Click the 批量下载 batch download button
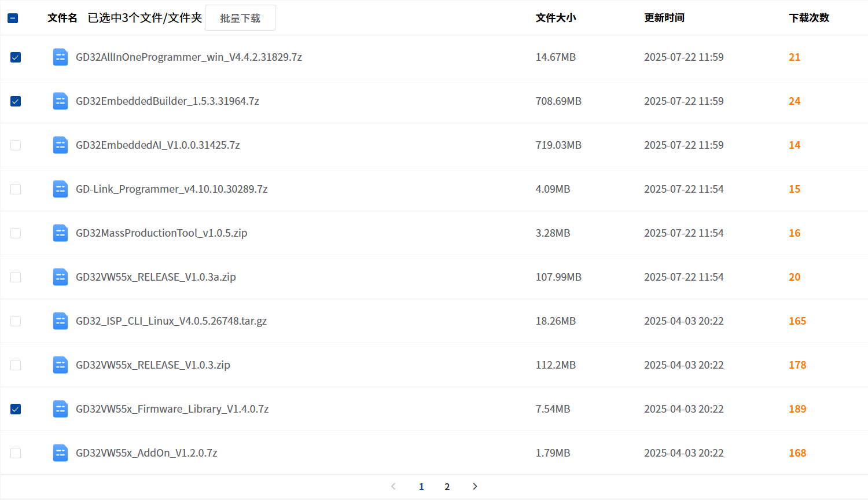868x500 pixels. pos(240,18)
